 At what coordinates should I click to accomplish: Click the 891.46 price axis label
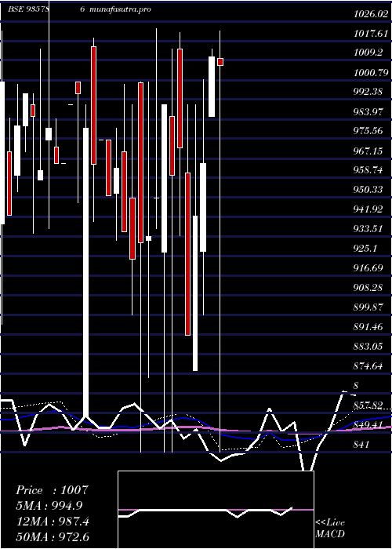pyautogui.click(x=368, y=327)
